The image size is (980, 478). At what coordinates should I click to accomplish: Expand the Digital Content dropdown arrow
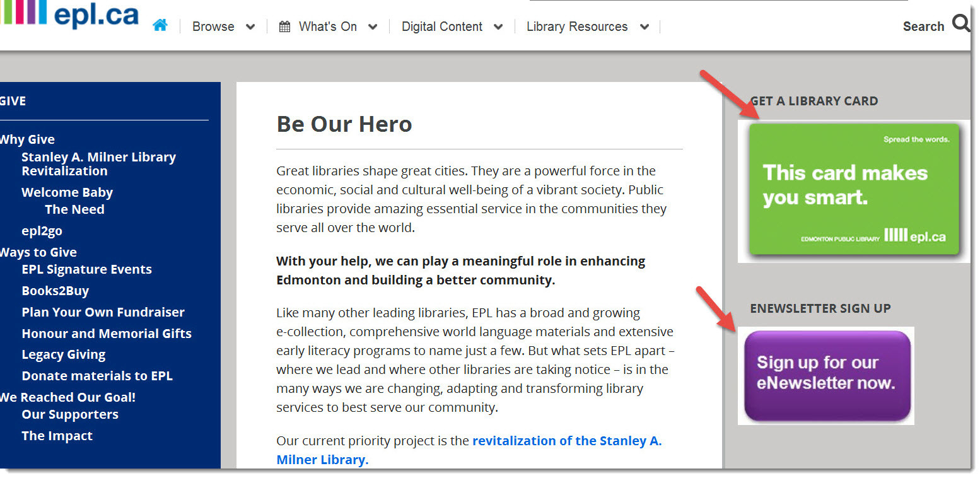click(498, 27)
